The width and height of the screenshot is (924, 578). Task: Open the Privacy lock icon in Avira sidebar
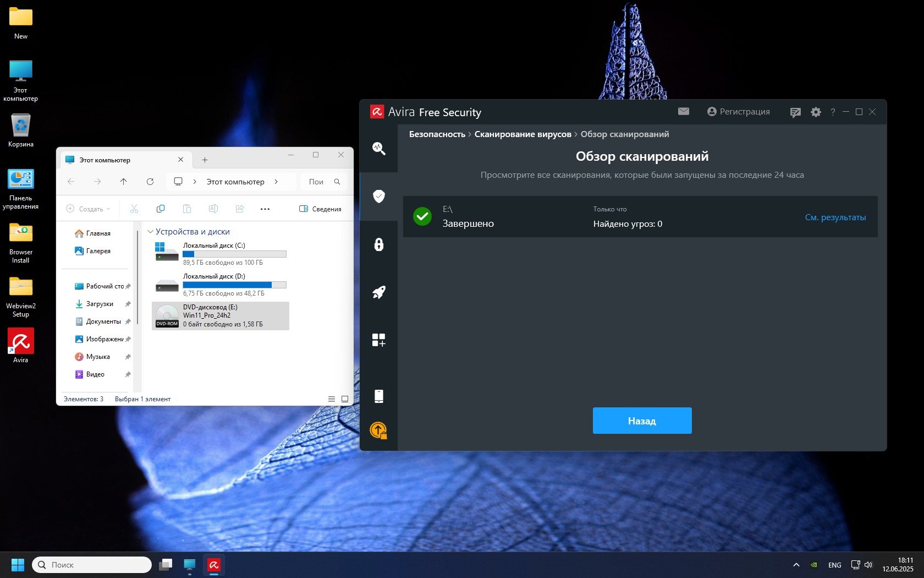[x=378, y=244]
